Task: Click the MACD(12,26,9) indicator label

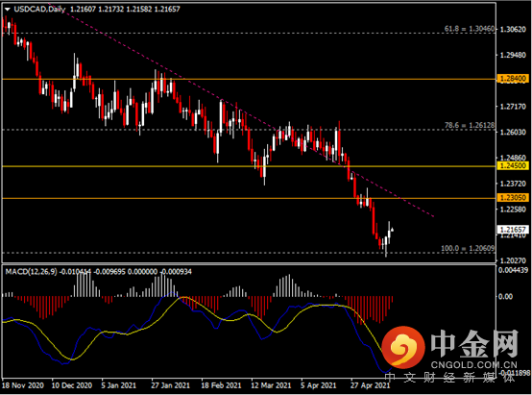Action: click(32, 272)
